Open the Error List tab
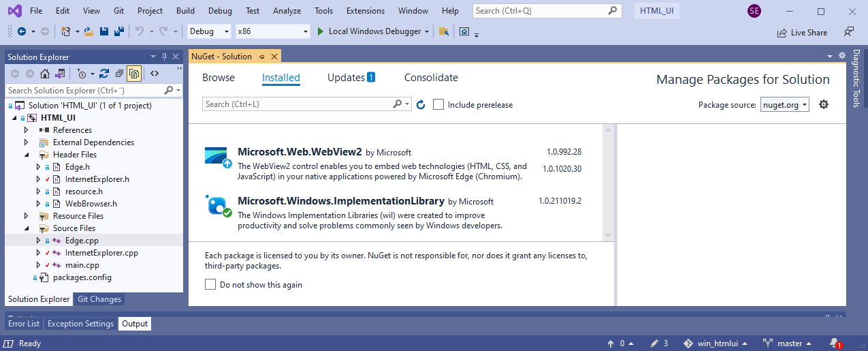868x351 pixels. click(25, 324)
